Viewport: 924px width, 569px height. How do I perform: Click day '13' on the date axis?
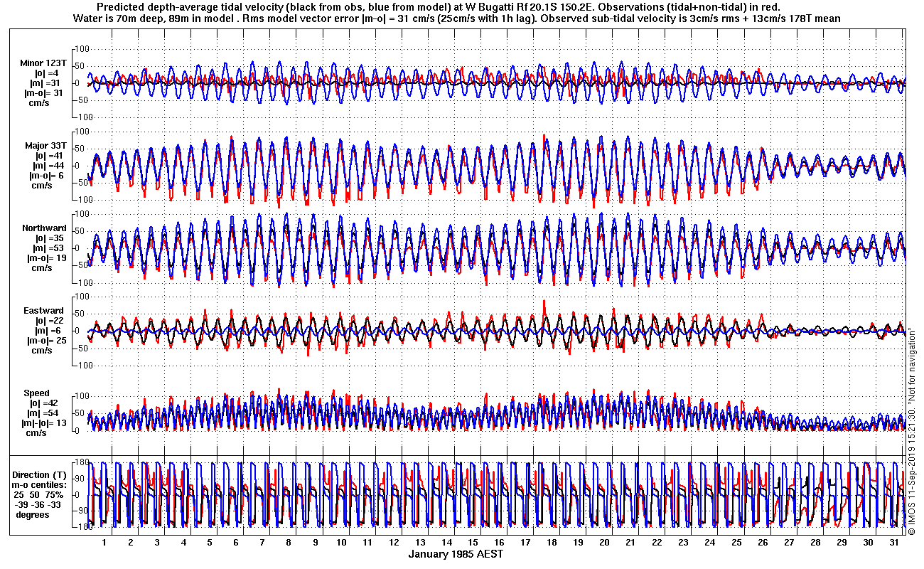[x=420, y=542]
